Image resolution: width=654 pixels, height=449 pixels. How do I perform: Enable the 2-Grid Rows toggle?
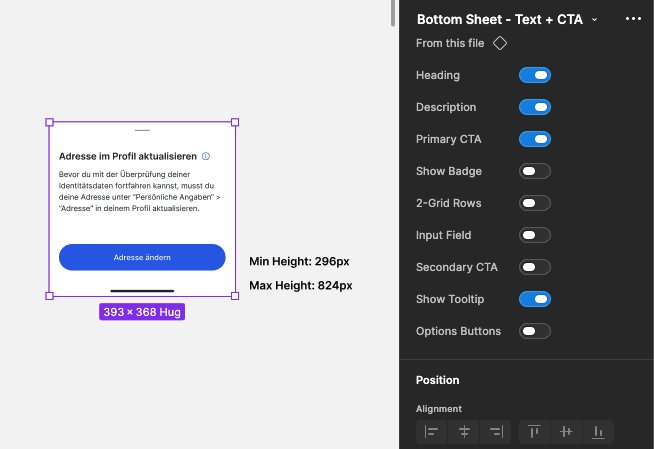pyautogui.click(x=535, y=203)
